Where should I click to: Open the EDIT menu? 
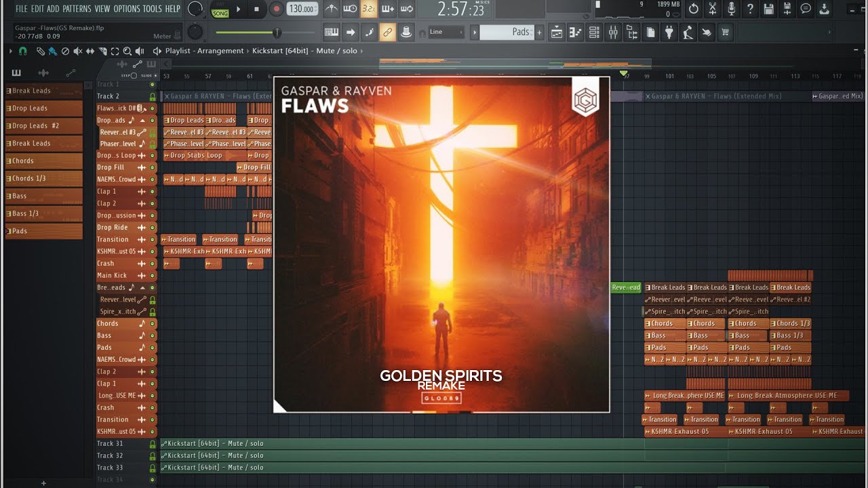pyautogui.click(x=37, y=9)
